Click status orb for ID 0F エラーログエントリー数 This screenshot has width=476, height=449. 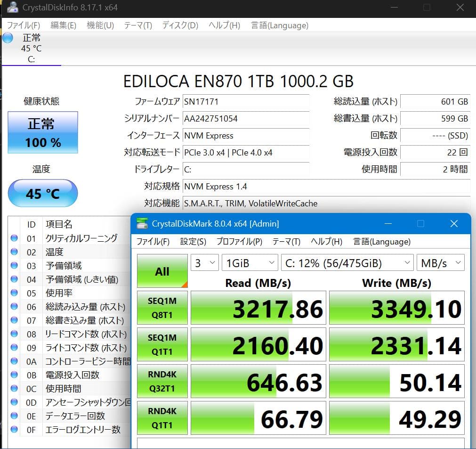14,429
